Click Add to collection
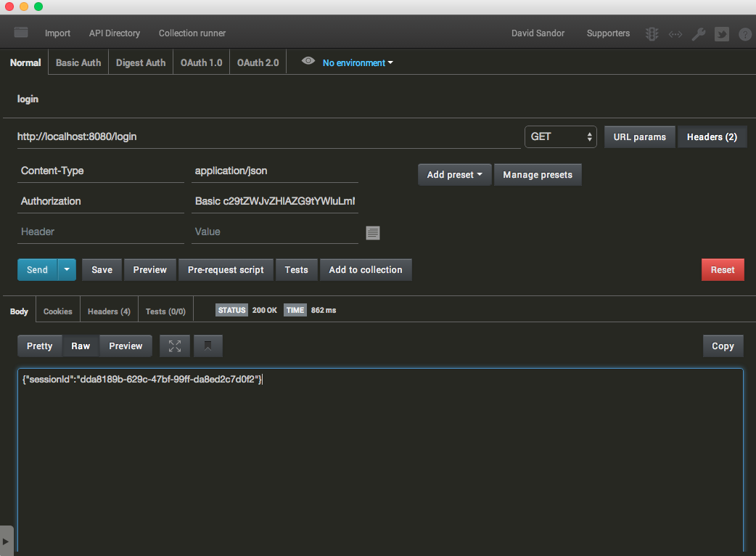 (x=366, y=269)
